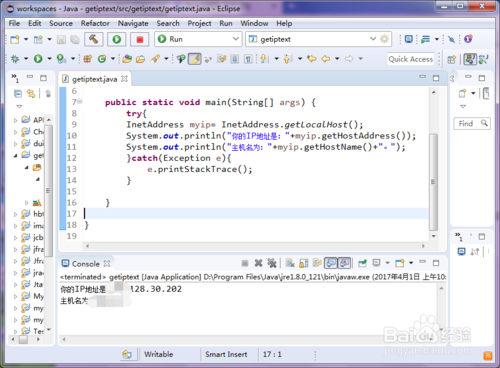Click the Remove All Terminated Launches icon
Screen dimensions: 500x368
coord(272,263)
